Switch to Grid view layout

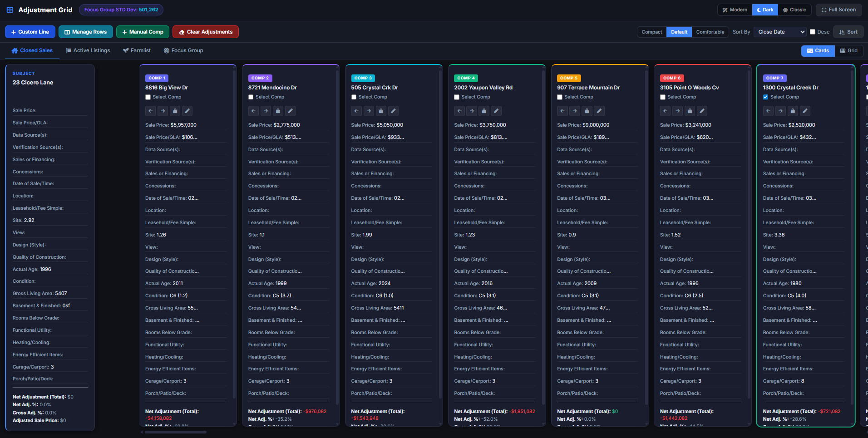click(849, 51)
